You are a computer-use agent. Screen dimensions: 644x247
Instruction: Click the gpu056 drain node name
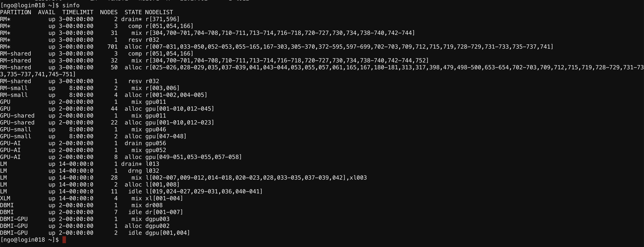[155, 143]
